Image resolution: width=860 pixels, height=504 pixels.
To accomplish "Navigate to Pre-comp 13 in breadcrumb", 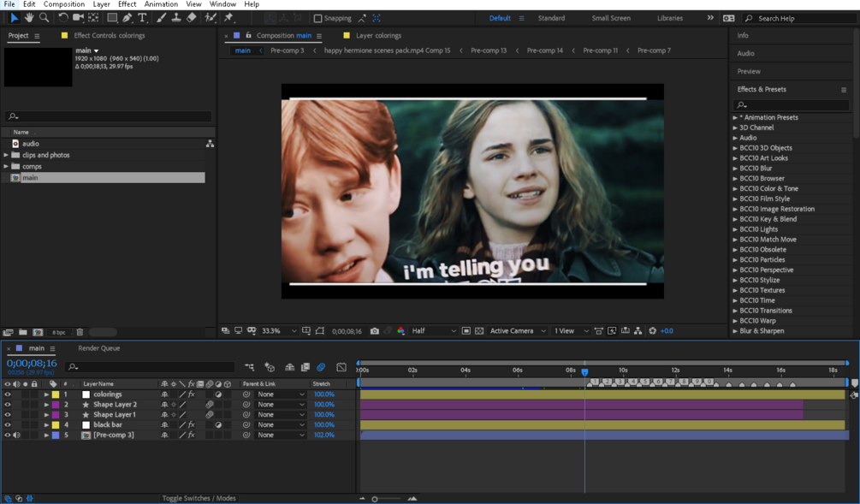I will [x=488, y=50].
